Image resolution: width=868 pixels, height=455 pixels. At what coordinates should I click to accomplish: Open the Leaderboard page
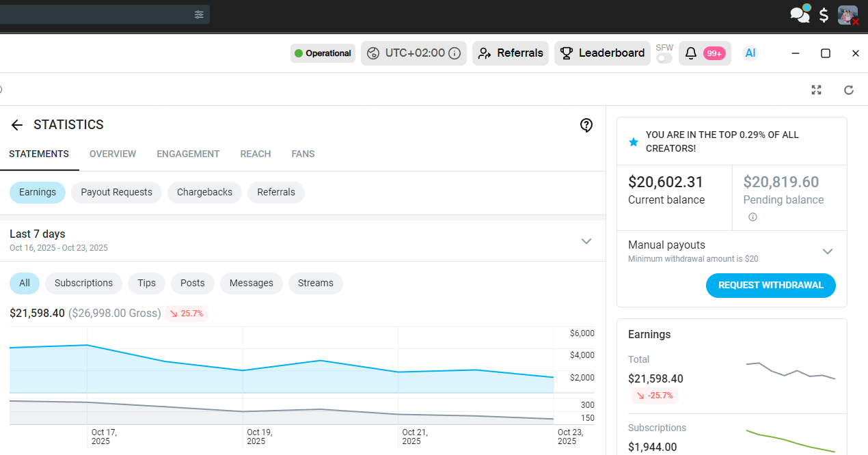tap(602, 53)
